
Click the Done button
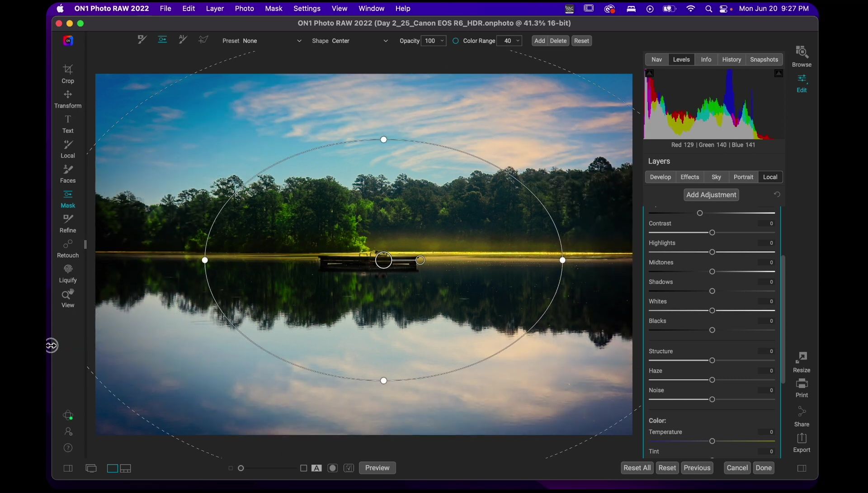click(764, 468)
